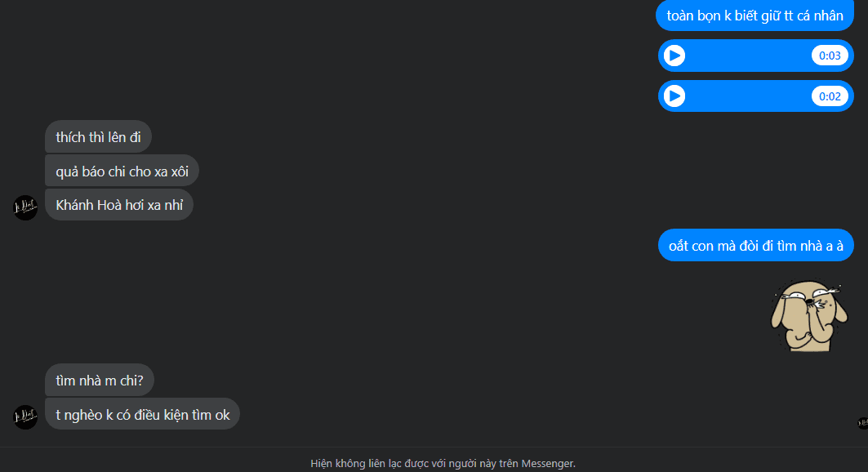Select message 'toàn bọn k biết giữ tt cá nhân'
Screen dimensions: 868x472
click(754, 16)
